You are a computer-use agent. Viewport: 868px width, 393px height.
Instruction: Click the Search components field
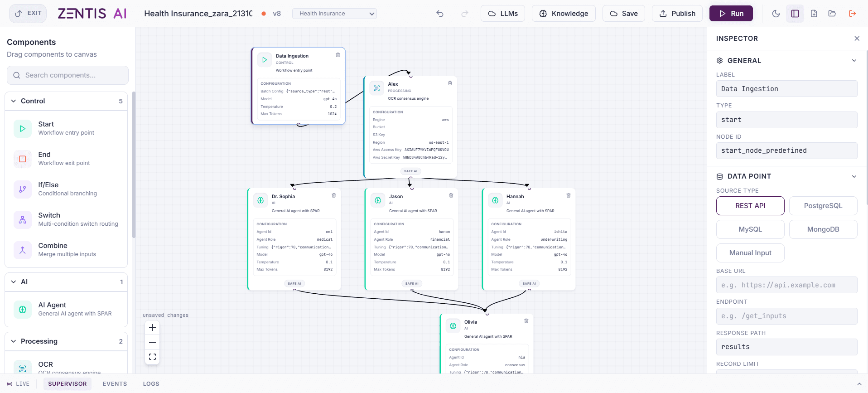coord(68,75)
